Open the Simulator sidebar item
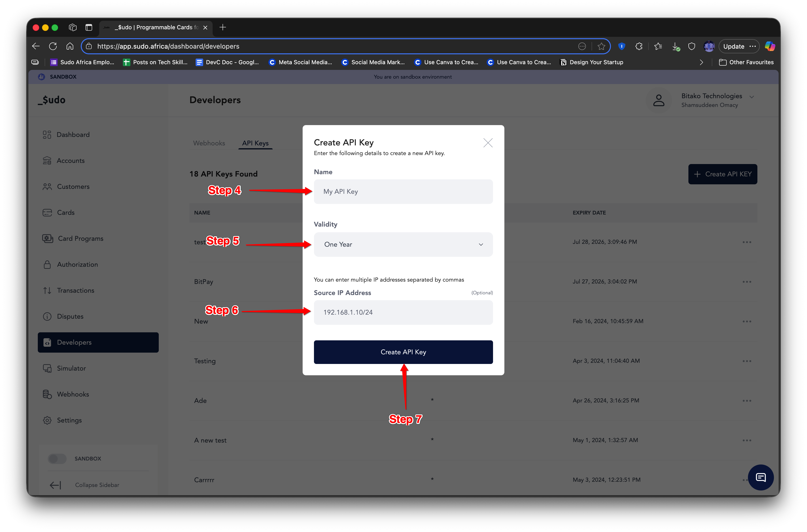This screenshot has height=532, width=807. click(x=71, y=368)
